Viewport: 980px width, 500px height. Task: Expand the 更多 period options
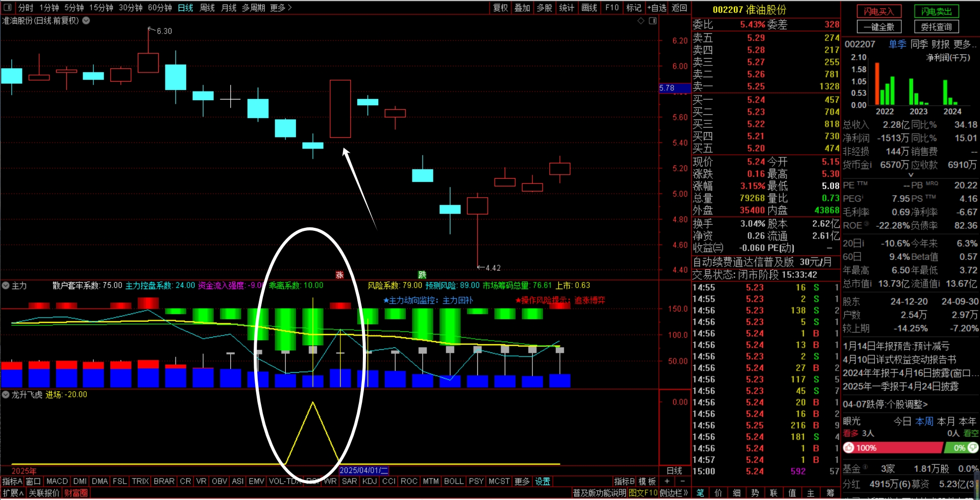281,8
